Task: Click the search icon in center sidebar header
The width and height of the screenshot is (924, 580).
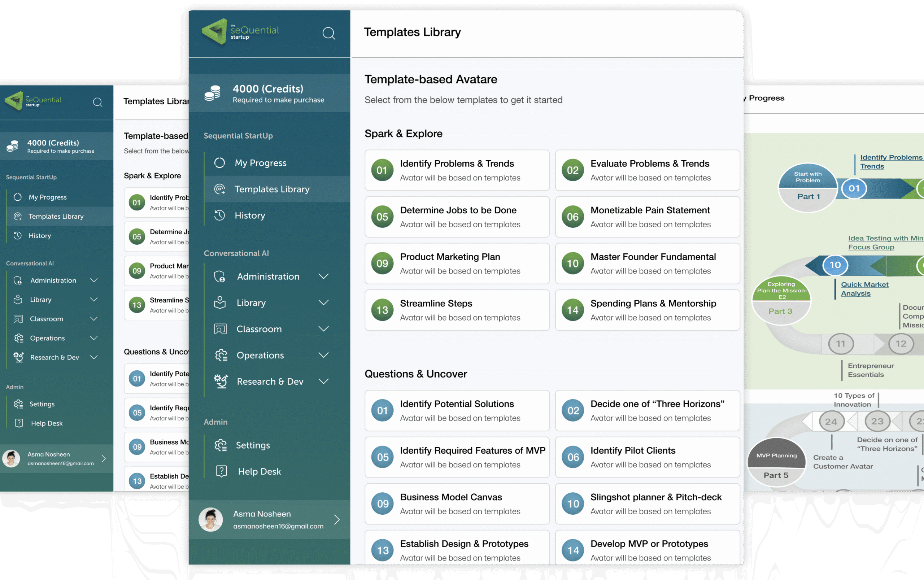Action: point(329,33)
